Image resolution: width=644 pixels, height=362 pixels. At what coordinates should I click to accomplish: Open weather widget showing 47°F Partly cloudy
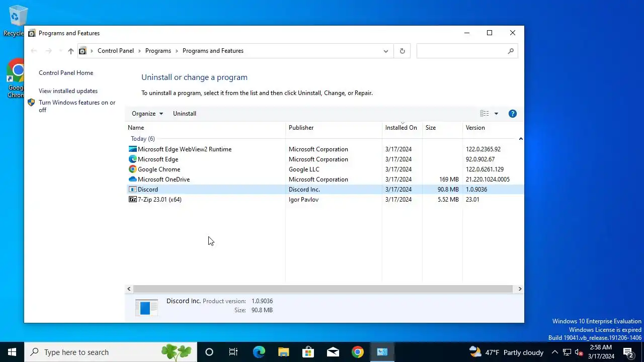tap(506, 352)
